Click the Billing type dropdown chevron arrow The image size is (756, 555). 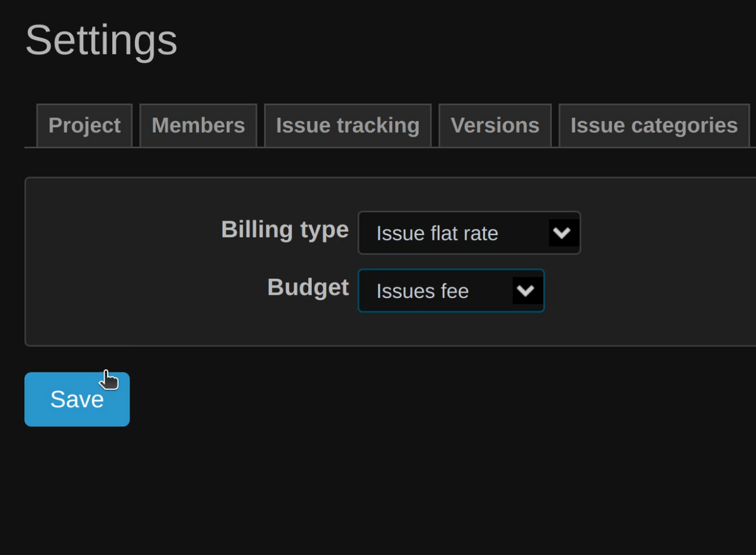tap(563, 232)
